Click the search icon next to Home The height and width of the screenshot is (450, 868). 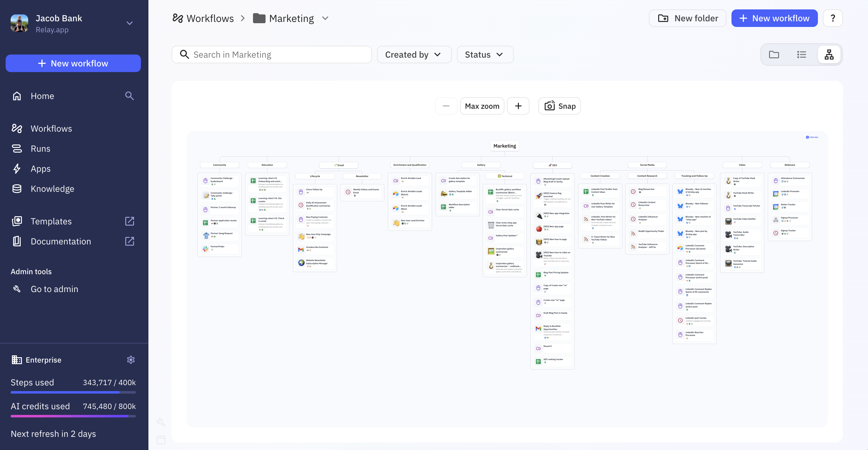(x=129, y=96)
